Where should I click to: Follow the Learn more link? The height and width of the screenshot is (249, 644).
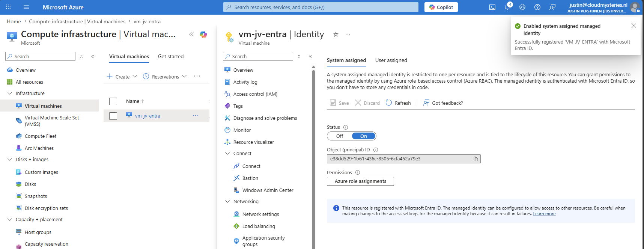pyautogui.click(x=544, y=214)
